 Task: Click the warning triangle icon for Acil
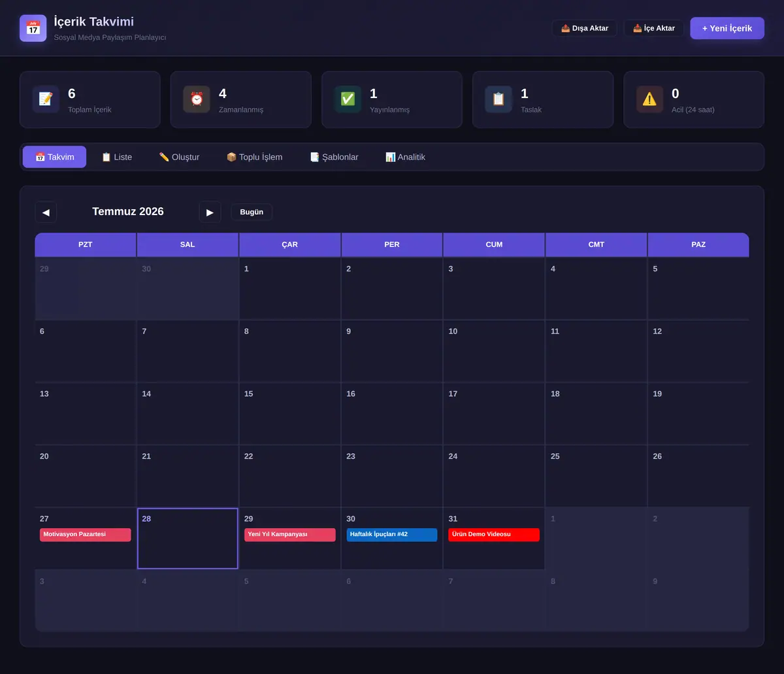pos(649,99)
